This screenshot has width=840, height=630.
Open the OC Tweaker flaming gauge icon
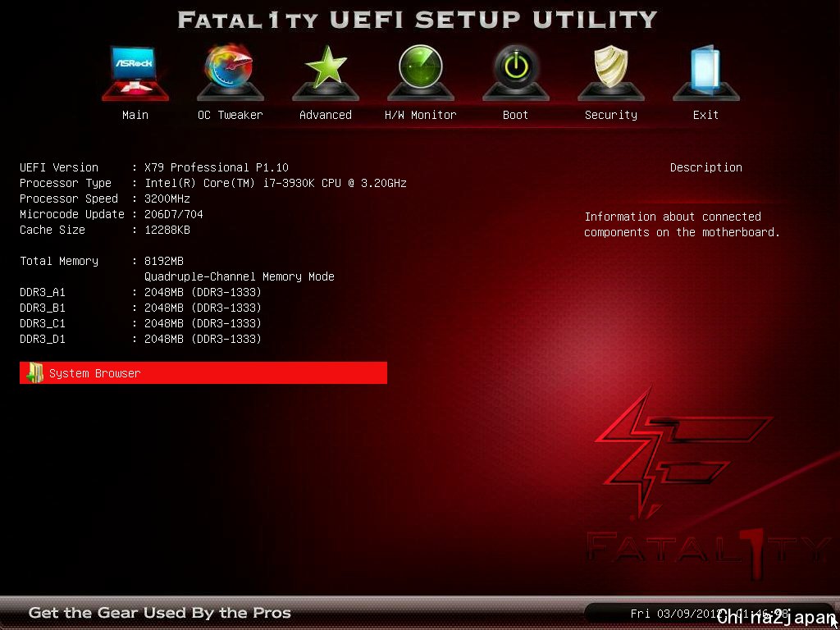(230, 73)
